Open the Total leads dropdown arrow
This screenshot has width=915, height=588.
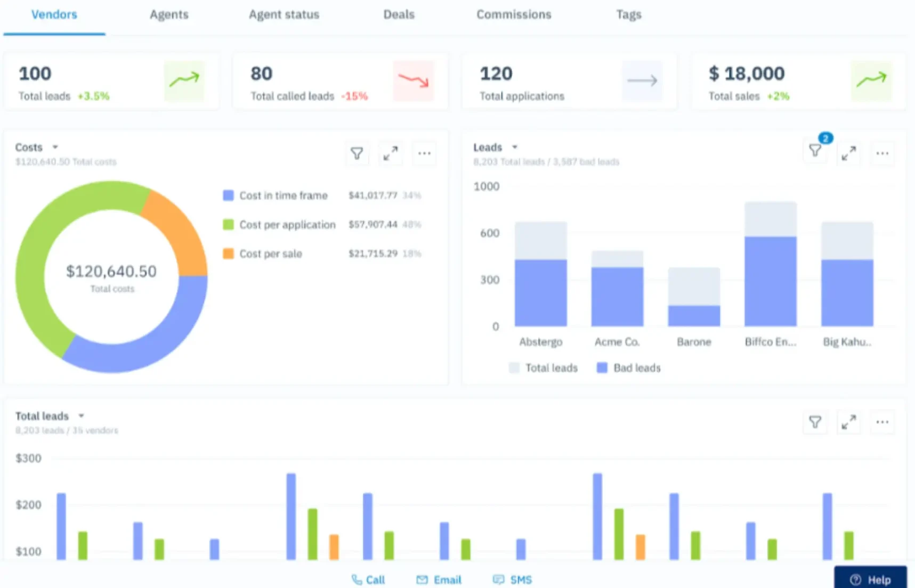(x=81, y=415)
